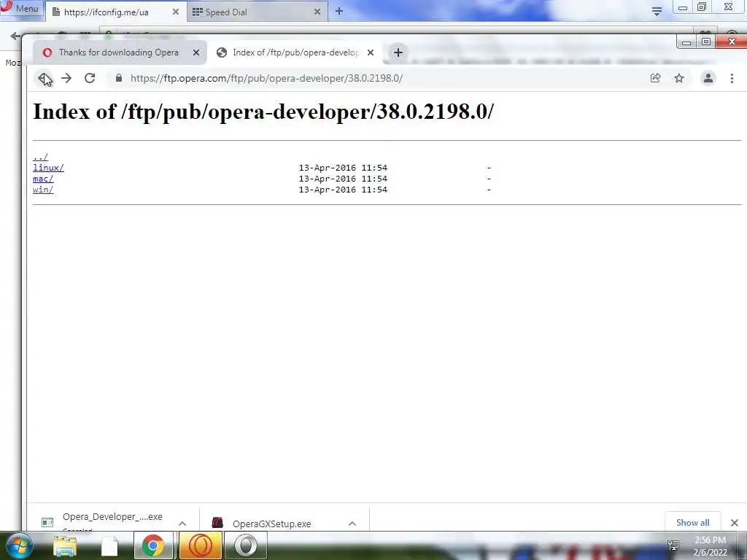Bookmark this page with the star icon

(679, 78)
